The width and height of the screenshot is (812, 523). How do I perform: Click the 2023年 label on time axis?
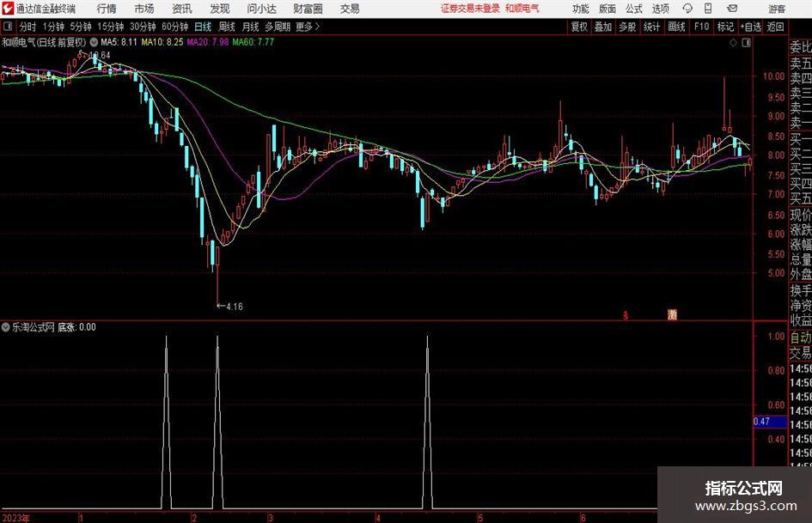pos(15,518)
